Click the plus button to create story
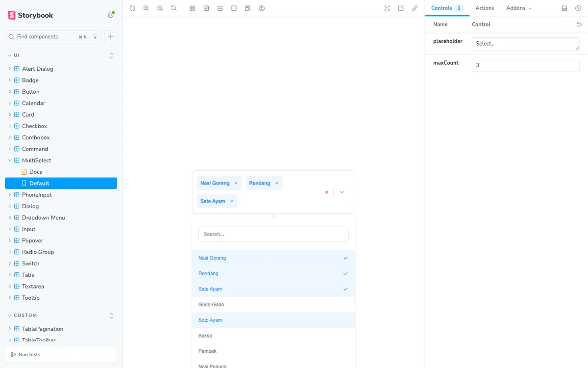Viewport: 588px width, 368px height. click(x=111, y=37)
